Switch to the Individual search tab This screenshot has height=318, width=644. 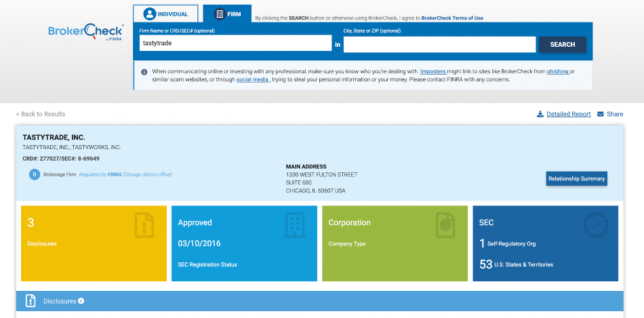[x=165, y=14]
